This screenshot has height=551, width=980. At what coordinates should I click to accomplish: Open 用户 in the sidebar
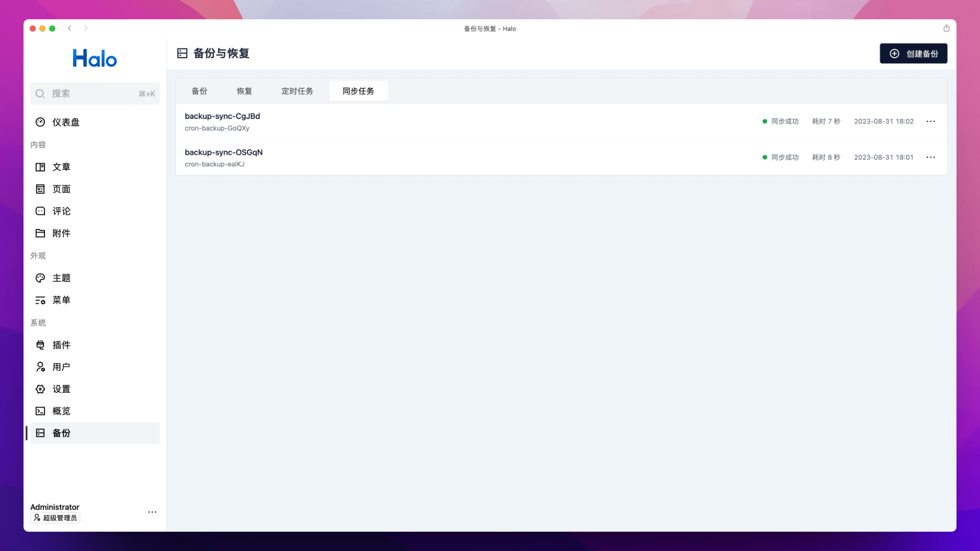coord(95,367)
